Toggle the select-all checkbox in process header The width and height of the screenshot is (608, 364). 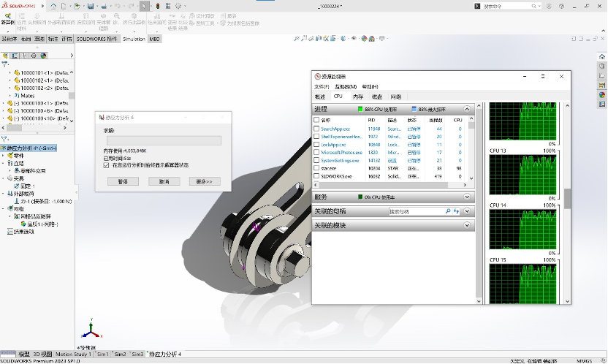[x=316, y=120]
